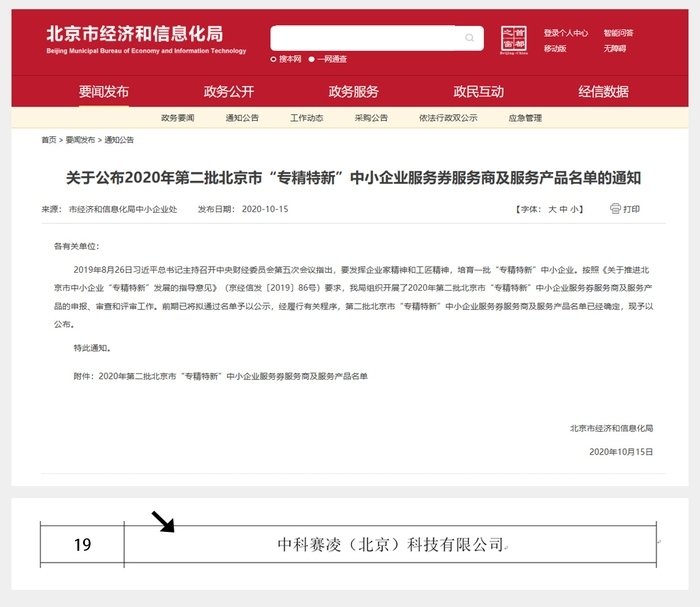Viewport: 700px width, 607px height.
Task: Go to 工作动态 submenu
Action: click(307, 118)
